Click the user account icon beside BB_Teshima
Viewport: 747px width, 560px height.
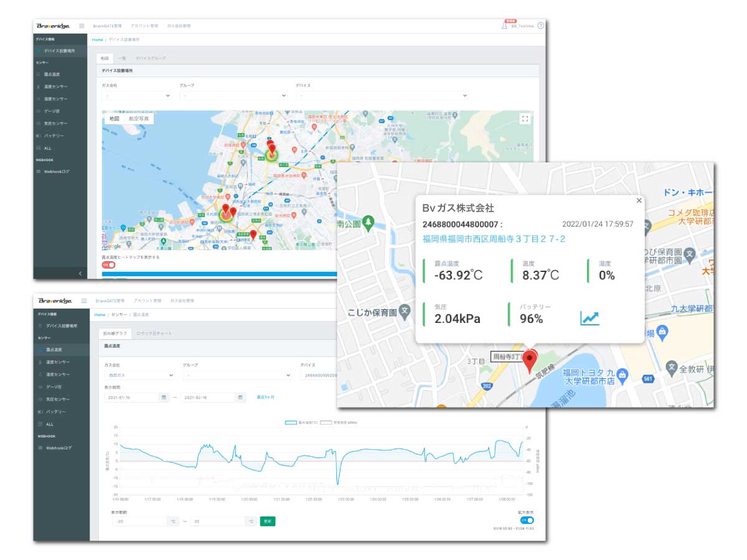click(504, 26)
